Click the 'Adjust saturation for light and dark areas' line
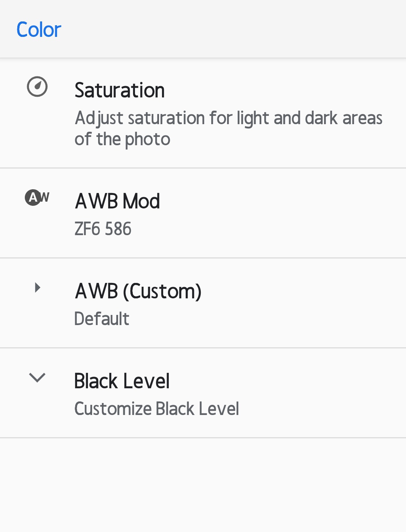The image size is (406, 532). coord(228,118)
